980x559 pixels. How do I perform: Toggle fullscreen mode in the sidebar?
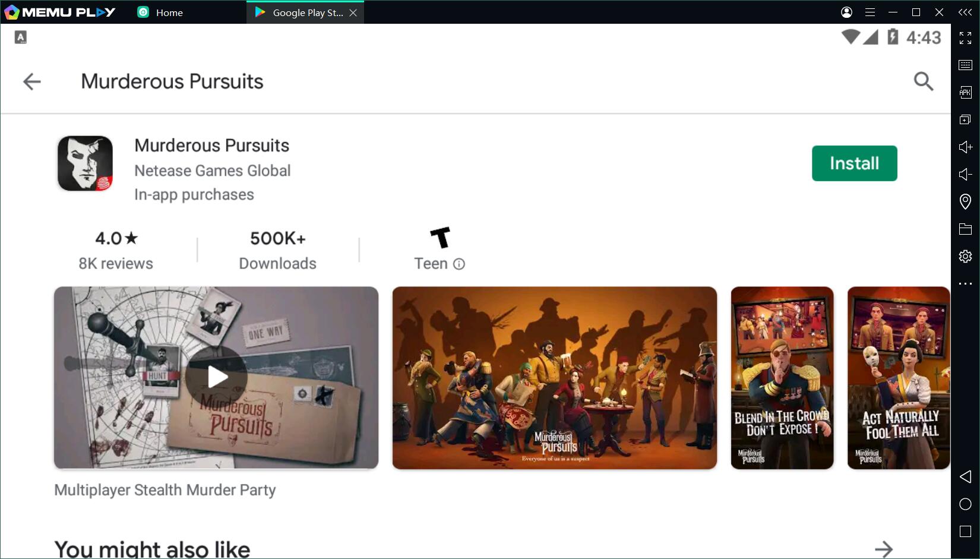pyautogui.click(x=965, y=38)
